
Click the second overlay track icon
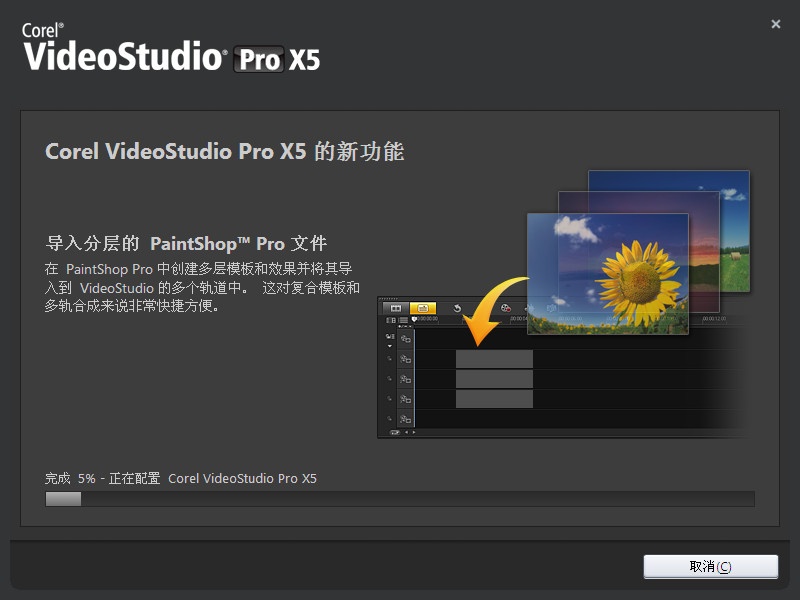(x=405, y=379)
